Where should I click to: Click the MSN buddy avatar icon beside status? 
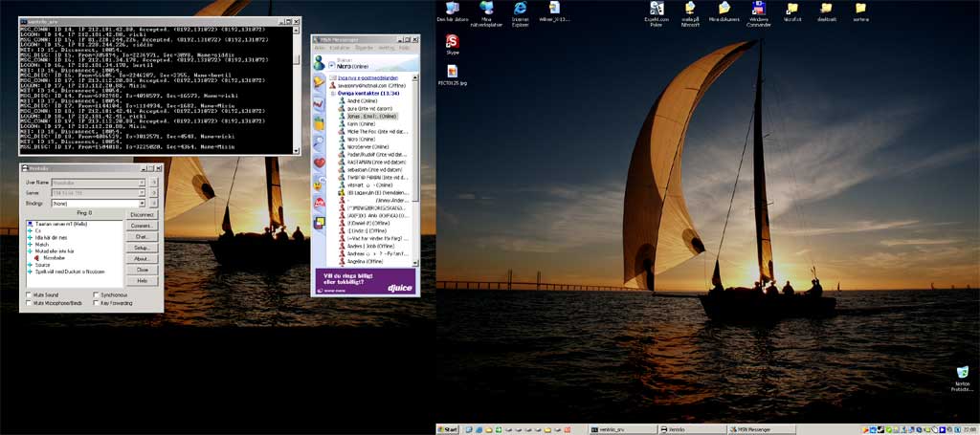click(320, 62)
